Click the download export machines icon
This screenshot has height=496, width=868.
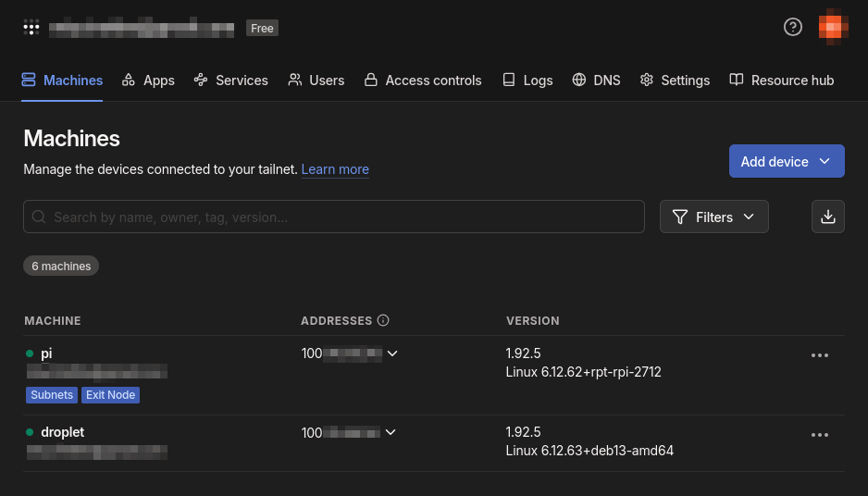(827, 217)
